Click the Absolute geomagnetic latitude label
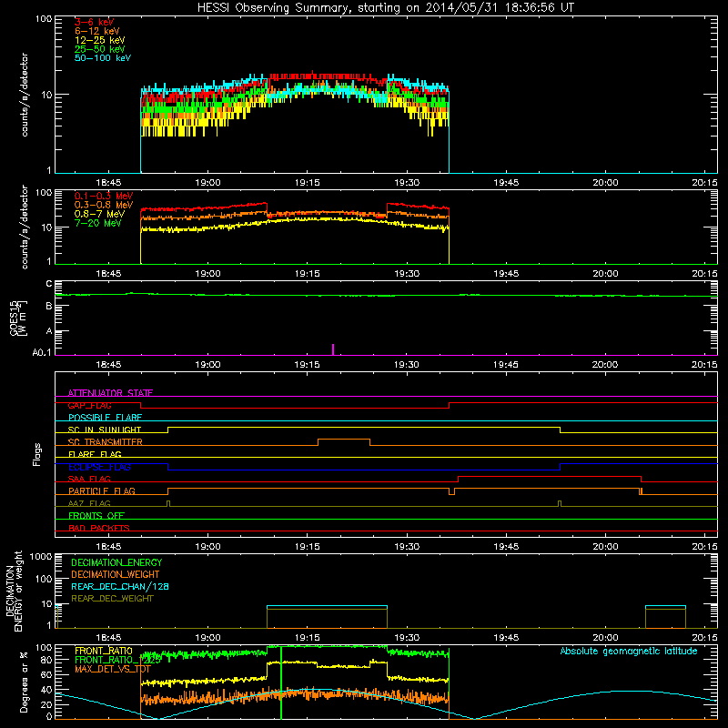This screenshot has height=728, width=728. point(629,651)
